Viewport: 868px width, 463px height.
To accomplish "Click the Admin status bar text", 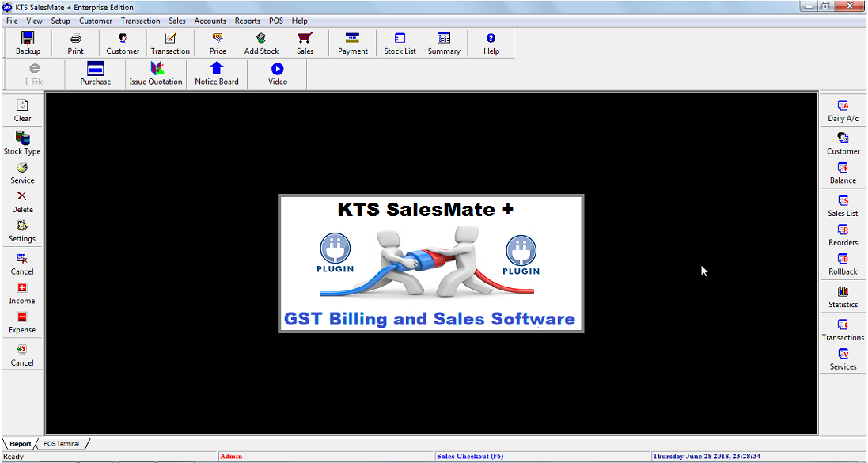I will point(231,457).
